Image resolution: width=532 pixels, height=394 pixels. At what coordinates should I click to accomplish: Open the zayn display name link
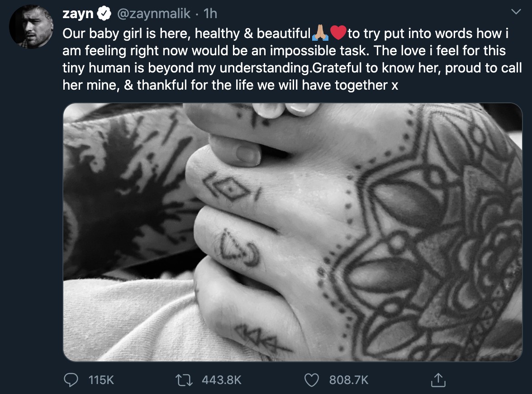click(x=78, y=14)
